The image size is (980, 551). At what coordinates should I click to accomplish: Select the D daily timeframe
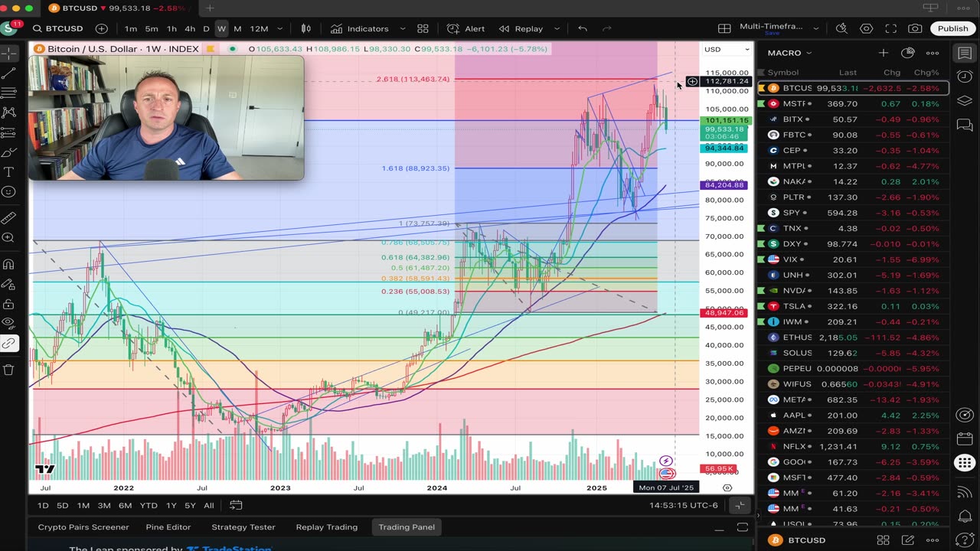click(206, 28)
